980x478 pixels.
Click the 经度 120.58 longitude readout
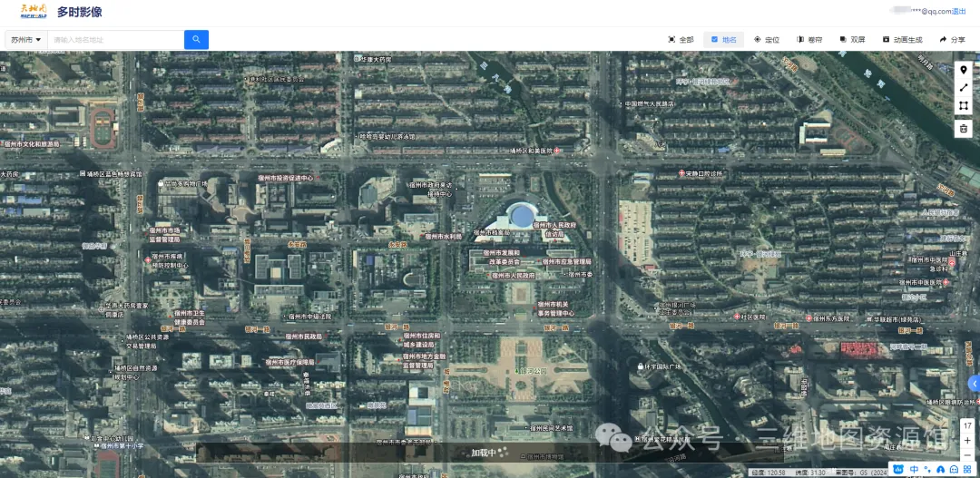tap(769, 473)
